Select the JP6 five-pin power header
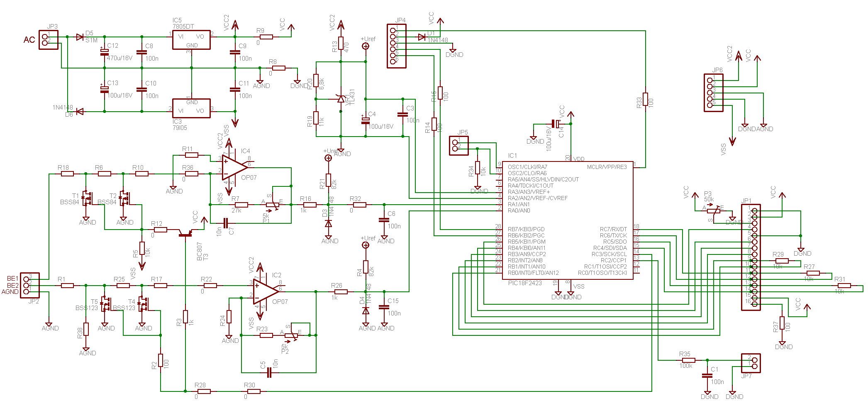Screen dimensions: 868x401 click(x=714, y=93)
